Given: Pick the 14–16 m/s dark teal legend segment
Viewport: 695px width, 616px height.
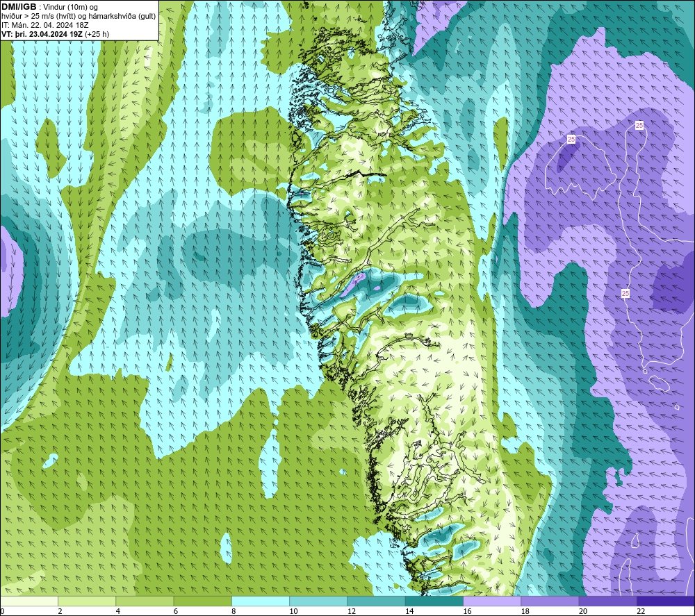Looking at the screenshot, I should (434, 601).
